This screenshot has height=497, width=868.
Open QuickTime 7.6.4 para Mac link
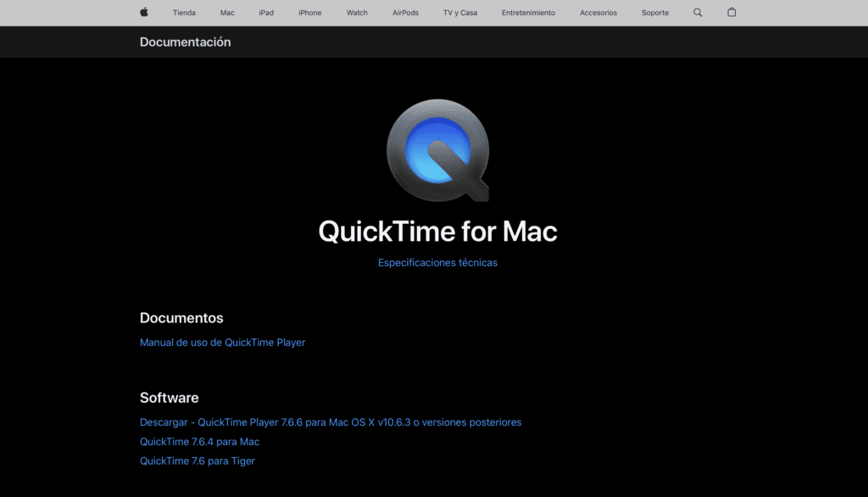pyautogui.click(x=200, y=442)
